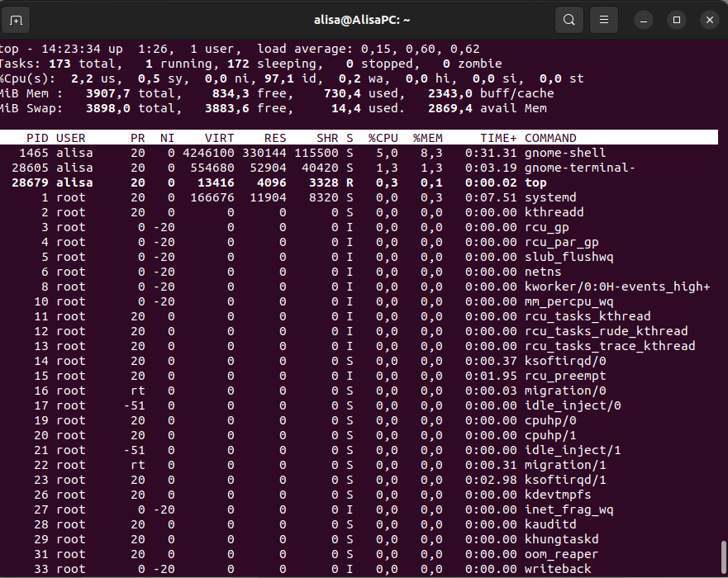This screenshot has height=578, width=728.
Task: Click the USER column header
Action: point(70,138)
